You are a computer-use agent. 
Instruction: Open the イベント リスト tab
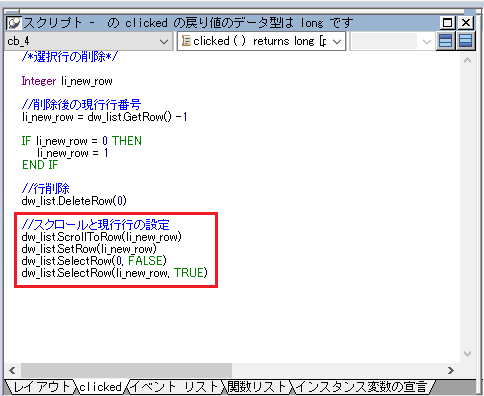(175, 387)
